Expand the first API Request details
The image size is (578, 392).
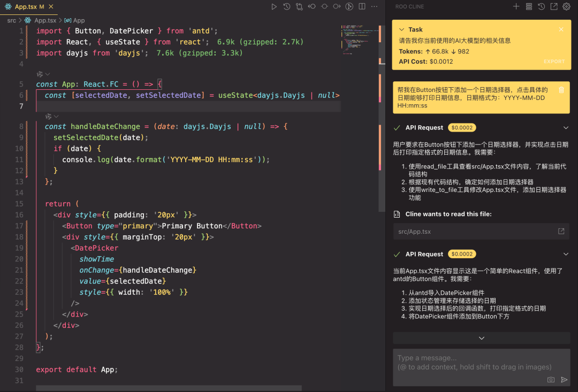coord(566,127)
